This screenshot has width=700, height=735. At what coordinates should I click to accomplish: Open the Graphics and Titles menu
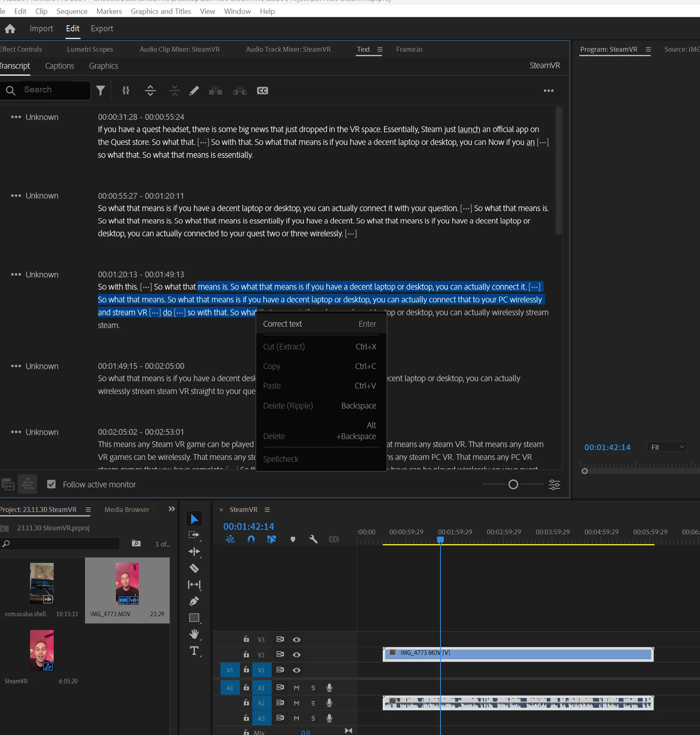click(161, 11)
